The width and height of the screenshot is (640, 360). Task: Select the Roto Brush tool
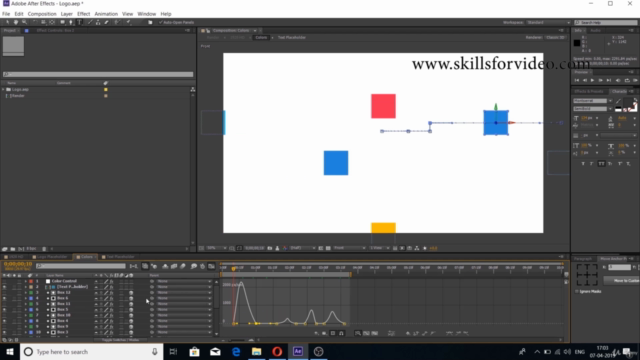coord(118,22)
